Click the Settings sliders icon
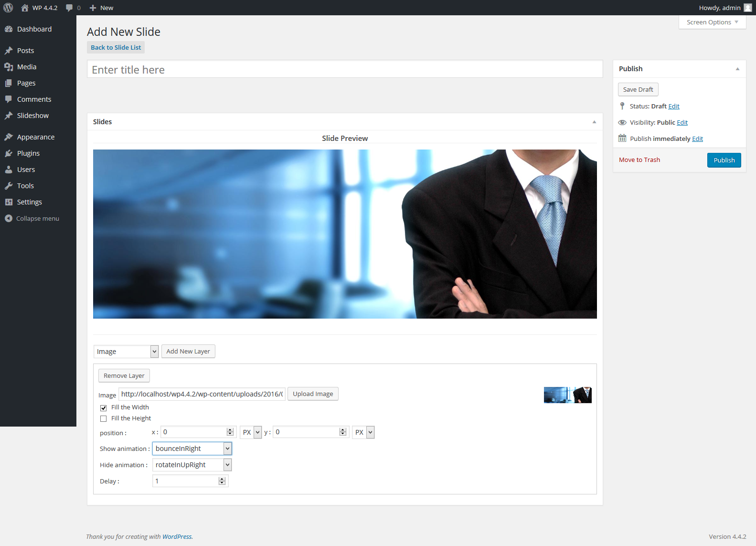The width and height of the screenshot is (756, 546). click(x=9, y=202)
